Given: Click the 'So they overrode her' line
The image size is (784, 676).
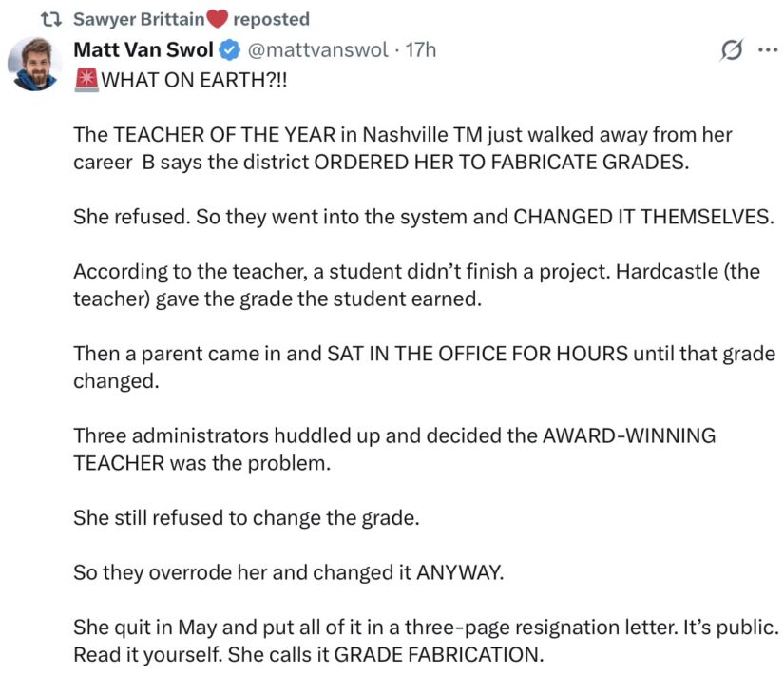Looking at the screenshot, I should point(289,572).
